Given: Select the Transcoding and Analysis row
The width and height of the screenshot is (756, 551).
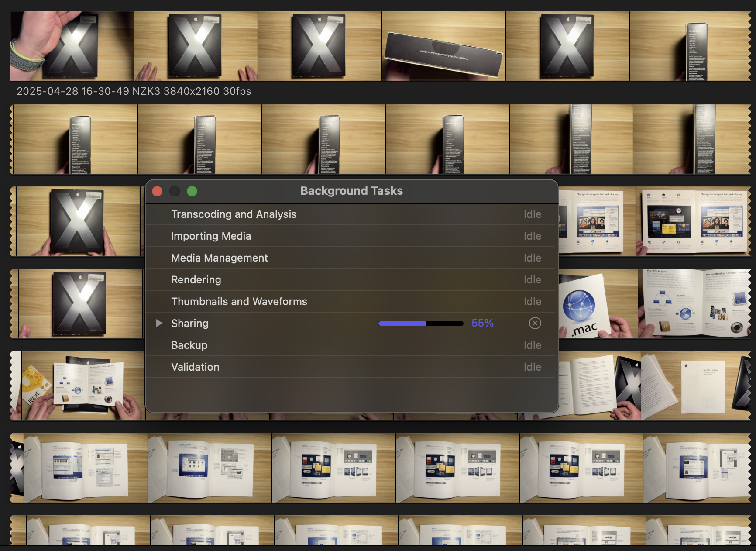Looking at the screenshot, I should pyautogui.click(x=351, y=214).
